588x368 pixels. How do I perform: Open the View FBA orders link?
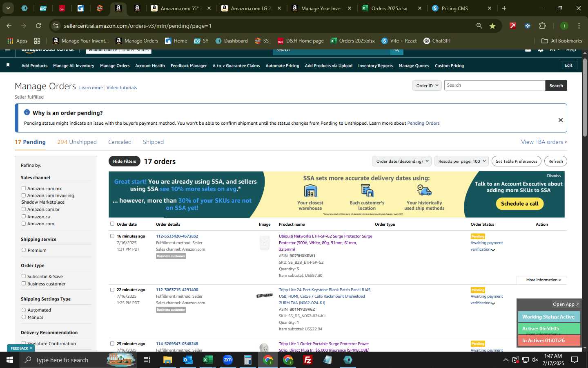click(x=544, y=142)
